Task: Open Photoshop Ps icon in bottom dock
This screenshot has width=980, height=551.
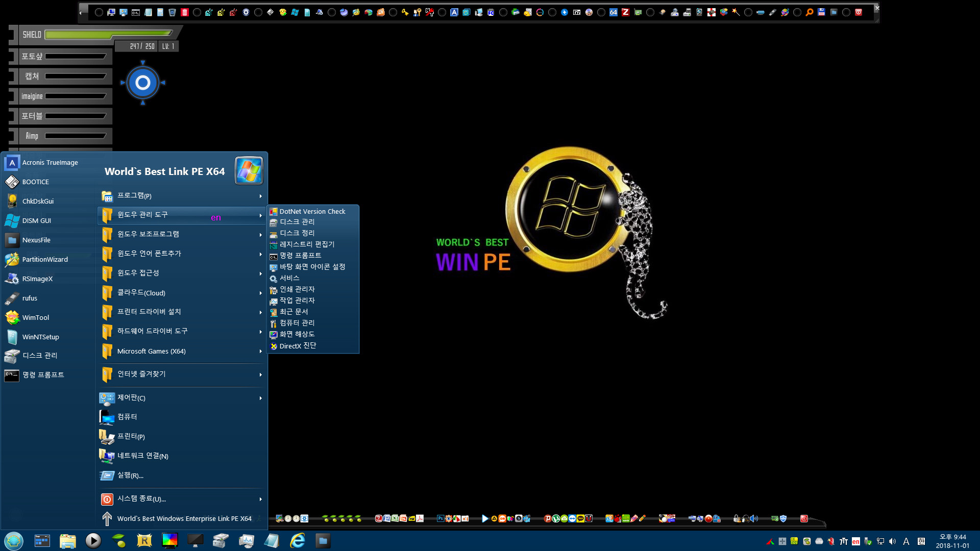Action: [x=440, y=518]
